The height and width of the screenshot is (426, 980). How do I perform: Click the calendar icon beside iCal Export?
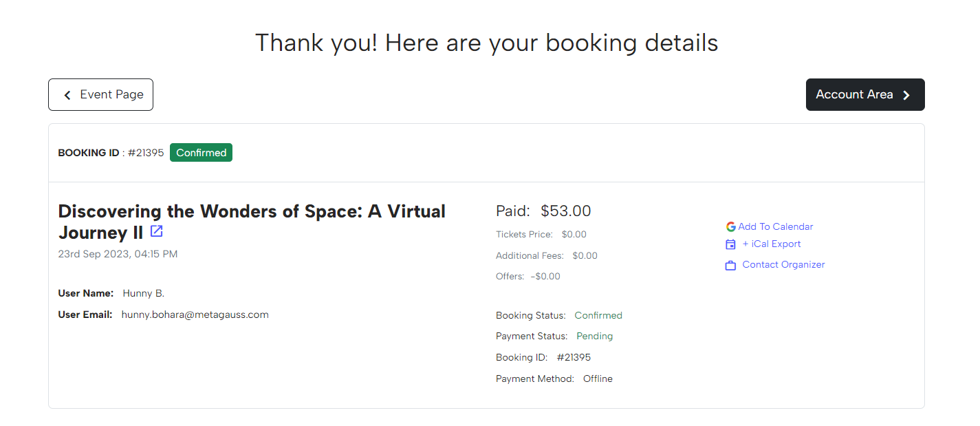click(x=730, y=244)
